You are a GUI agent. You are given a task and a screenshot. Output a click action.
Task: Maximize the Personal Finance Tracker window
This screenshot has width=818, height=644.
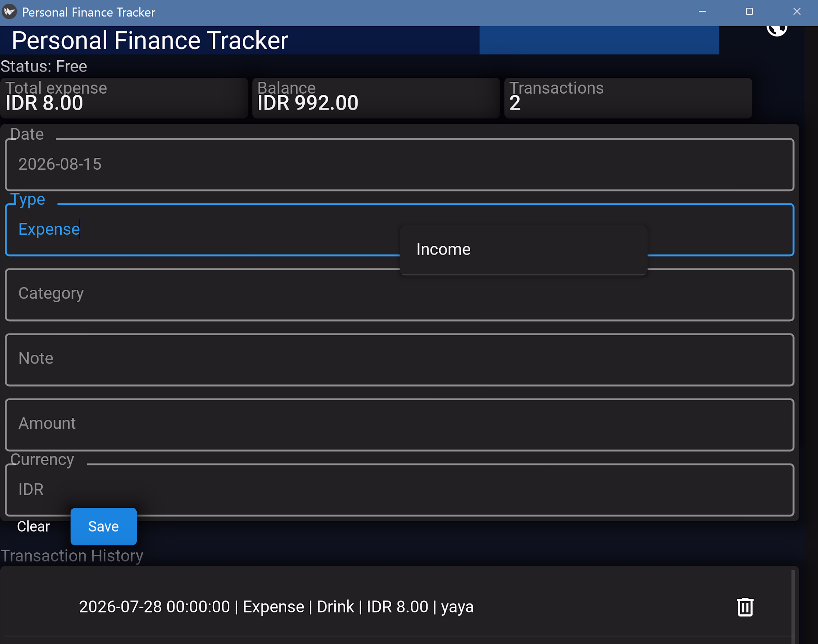749,12
